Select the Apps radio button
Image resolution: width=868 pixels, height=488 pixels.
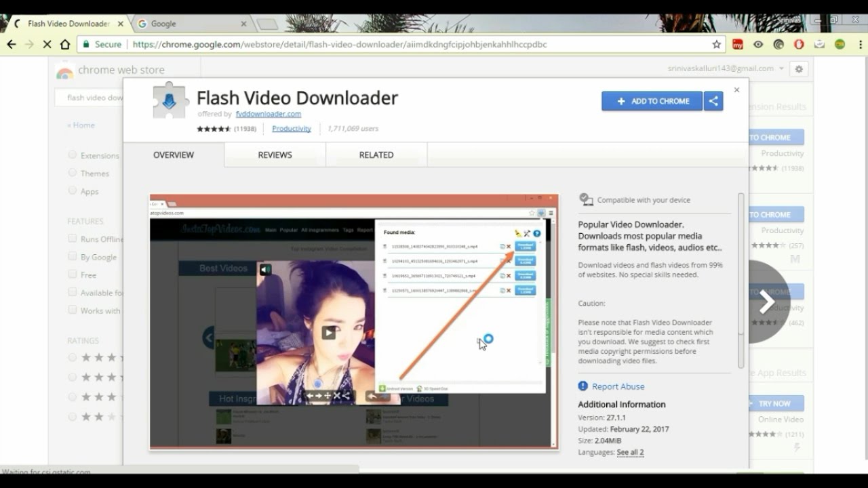click(x=73, y=190)
